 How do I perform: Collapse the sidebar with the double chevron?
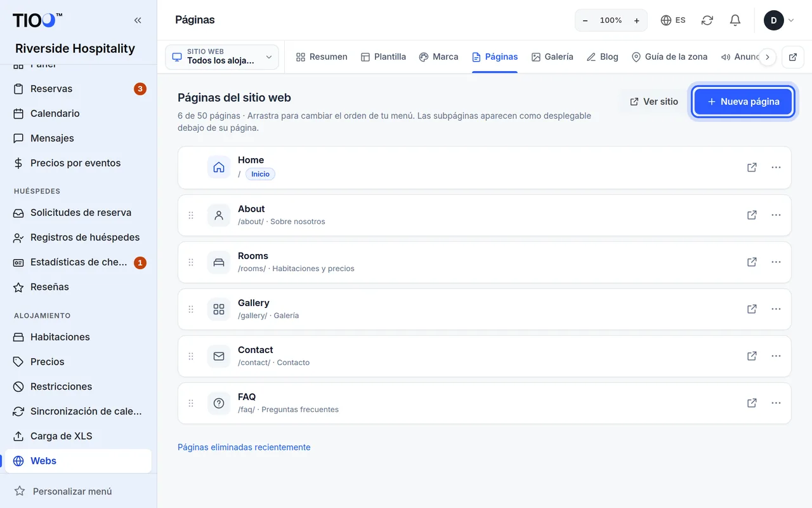coord(138,20)
